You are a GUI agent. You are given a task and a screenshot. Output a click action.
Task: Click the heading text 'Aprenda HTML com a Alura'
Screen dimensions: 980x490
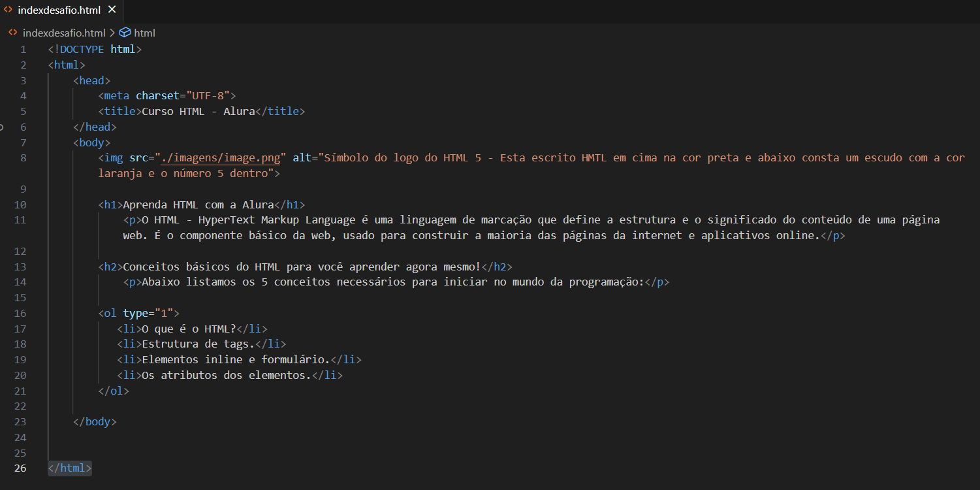[x=198, y=205]
